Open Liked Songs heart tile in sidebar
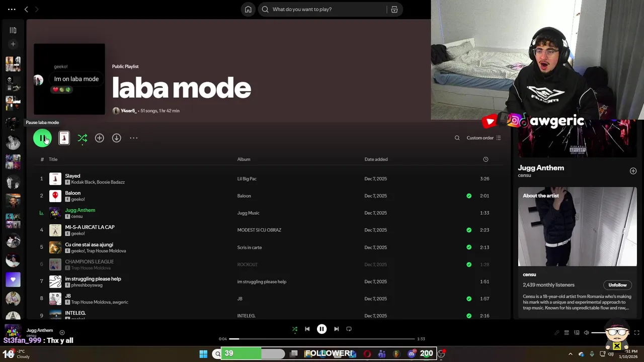 point(13,279)
